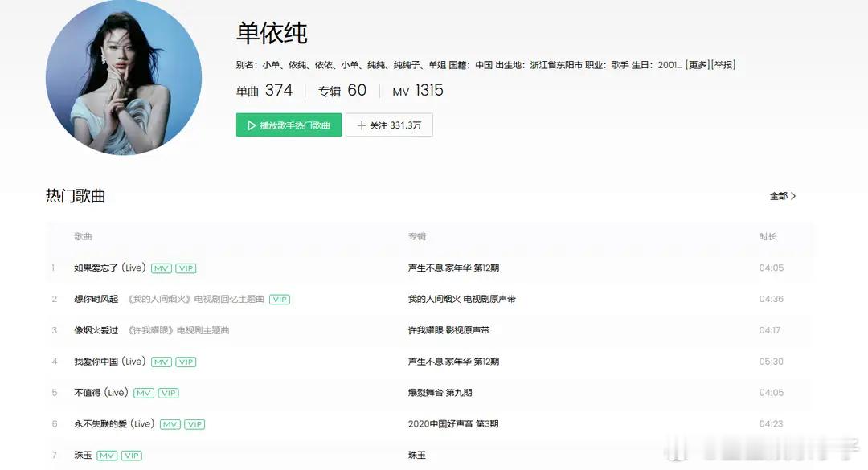Open the artist's 单曲 374 tab
This screenshot has width=868, height=470.
(x=264, y=90)
